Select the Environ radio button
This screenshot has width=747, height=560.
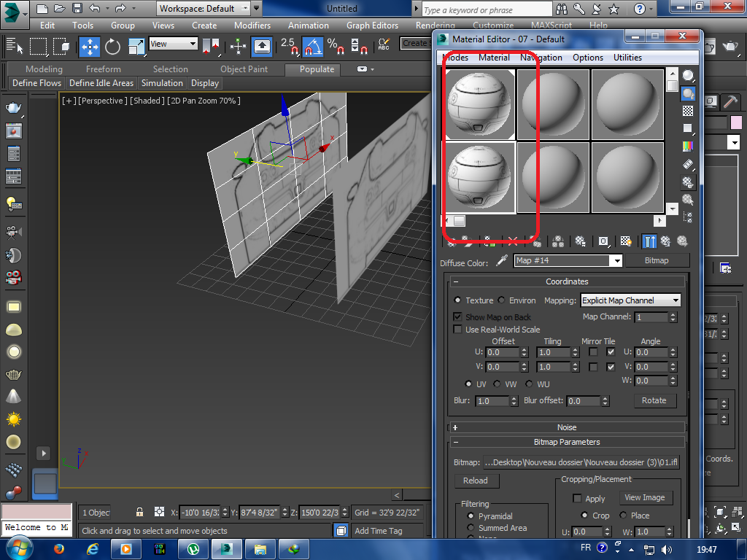click(x=501, y=300)
